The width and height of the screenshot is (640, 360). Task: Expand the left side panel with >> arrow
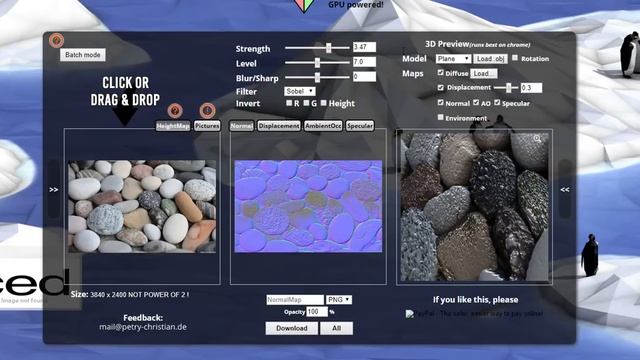[53, 189]
